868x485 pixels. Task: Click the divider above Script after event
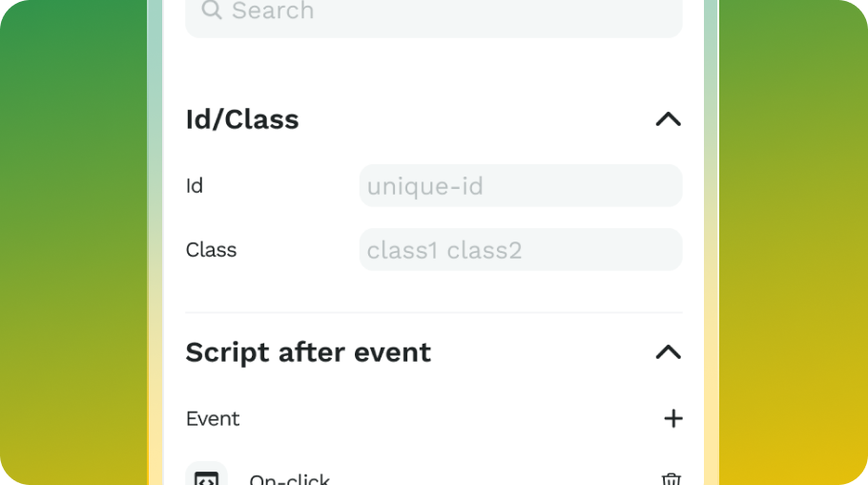click(433, 312)
